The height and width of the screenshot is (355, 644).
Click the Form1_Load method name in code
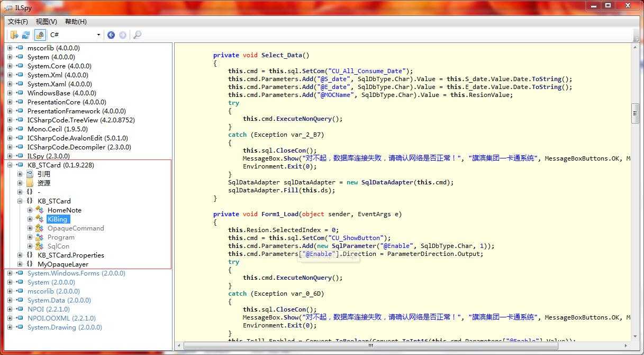click(x=280, y=214)
